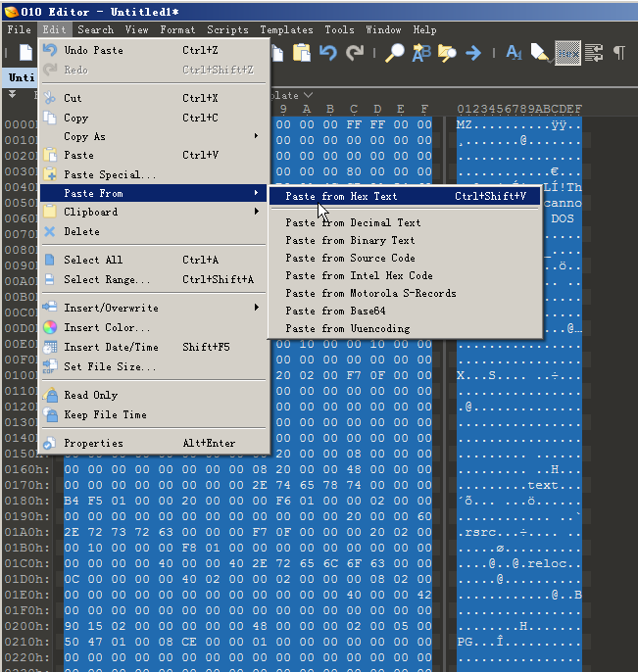638x672 pixels.
Task: Click the Delete X menu icon
Action: tap(50, 231)
